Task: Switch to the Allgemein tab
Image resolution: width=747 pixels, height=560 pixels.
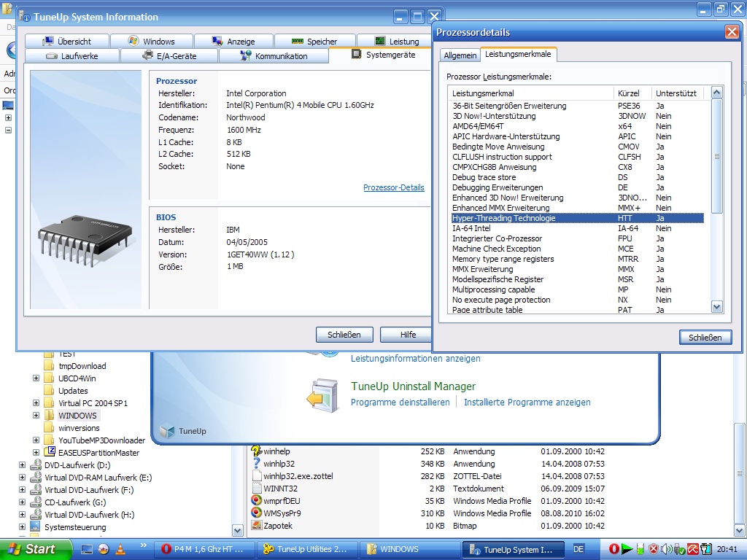Action: pos(460,55)
